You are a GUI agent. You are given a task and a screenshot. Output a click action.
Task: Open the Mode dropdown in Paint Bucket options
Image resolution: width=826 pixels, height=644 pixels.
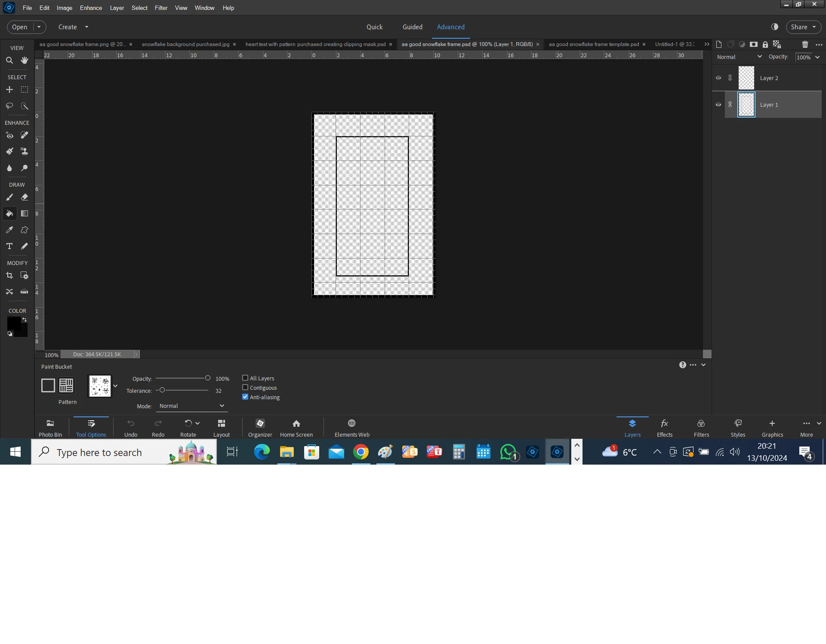191,406
